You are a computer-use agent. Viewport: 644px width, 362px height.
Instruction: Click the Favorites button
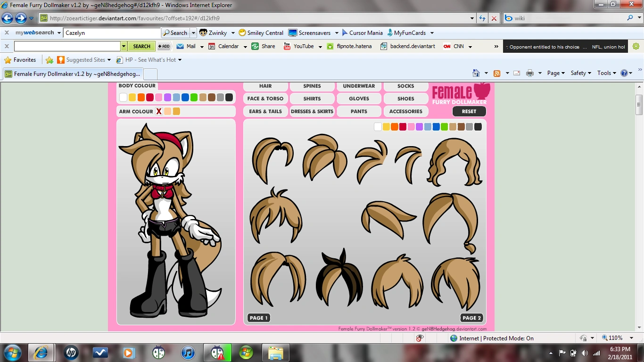pos(20,60)
